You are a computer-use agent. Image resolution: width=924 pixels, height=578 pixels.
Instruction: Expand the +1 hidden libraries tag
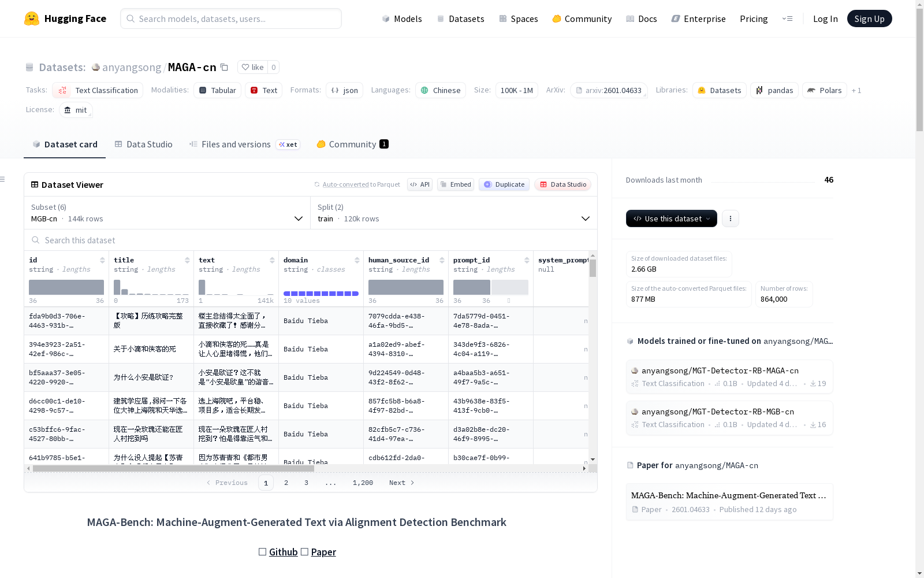[856, 90]
